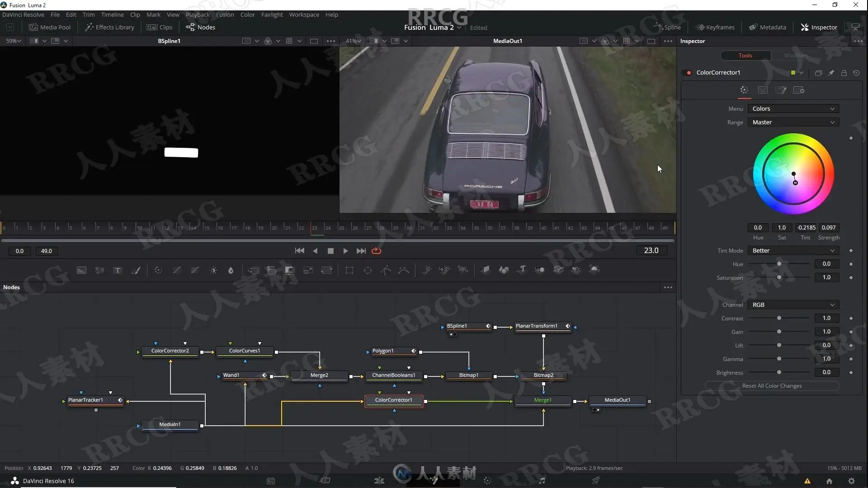Add a Polygon mask tool
Viewport: 868px width, 488px height.
point(386,270)
